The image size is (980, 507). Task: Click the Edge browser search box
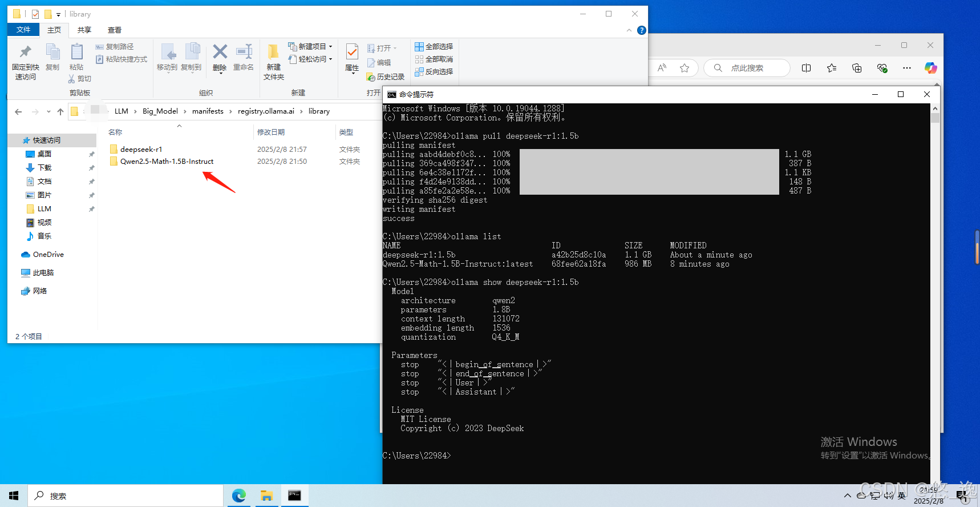click(747, 68)
